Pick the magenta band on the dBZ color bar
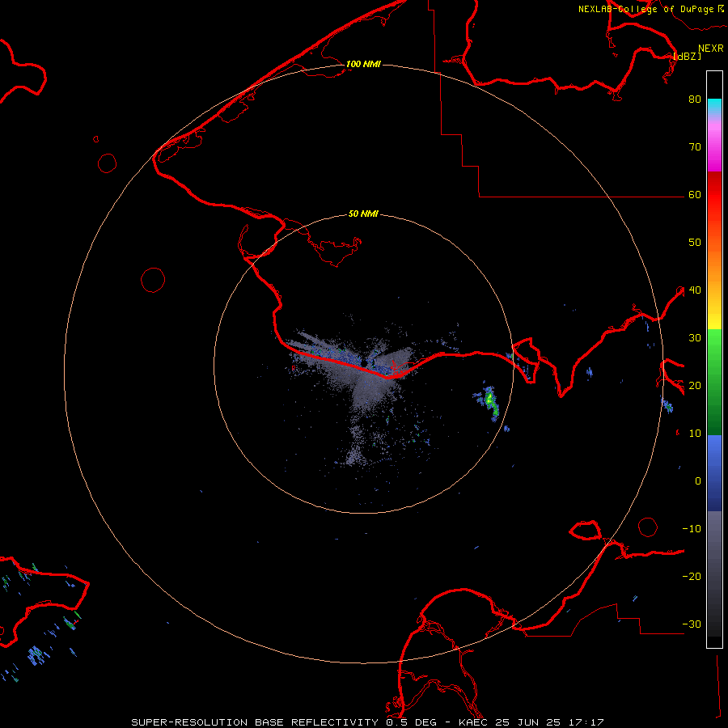Viewport: 728px width, 728px height. (x=714, y=149)
